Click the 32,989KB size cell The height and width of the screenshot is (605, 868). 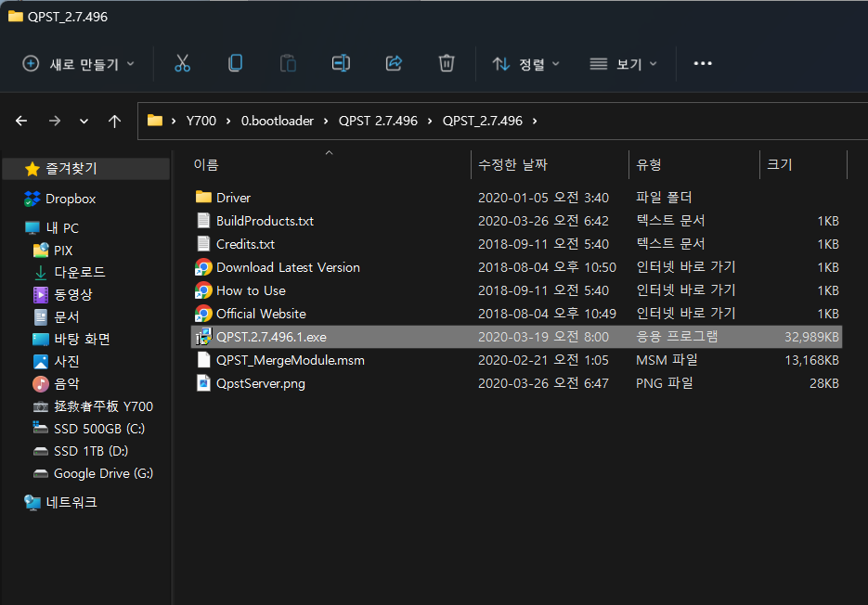coord(811,337)
